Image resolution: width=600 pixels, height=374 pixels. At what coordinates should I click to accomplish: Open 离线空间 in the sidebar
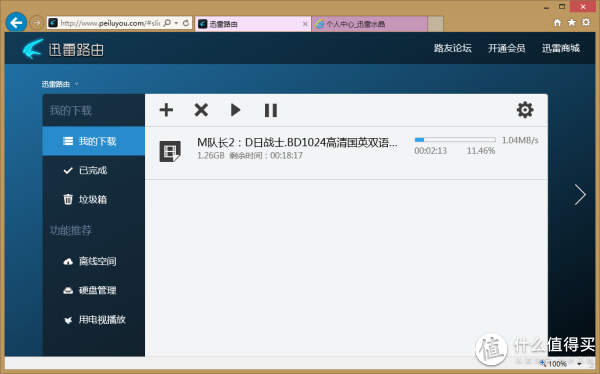(x=93, y=261)
